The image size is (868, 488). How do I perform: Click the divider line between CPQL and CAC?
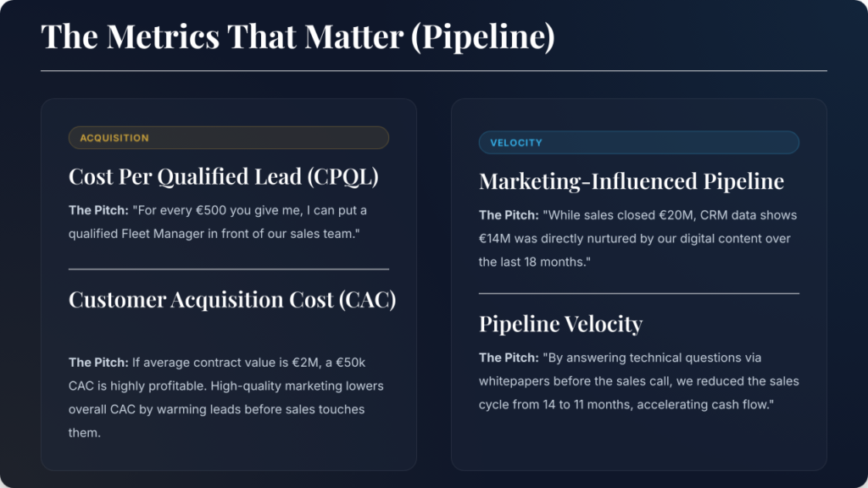(x=228, y=269)
